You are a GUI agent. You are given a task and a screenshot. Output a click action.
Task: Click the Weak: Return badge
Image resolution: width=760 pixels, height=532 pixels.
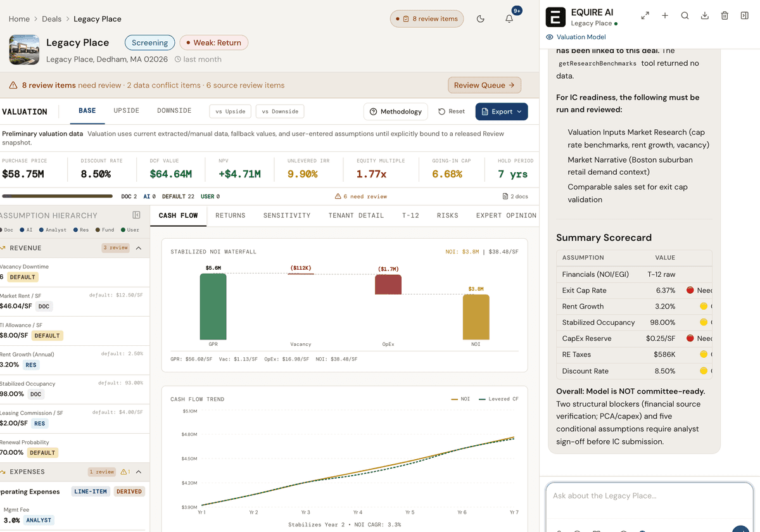(x=214, y=42)
